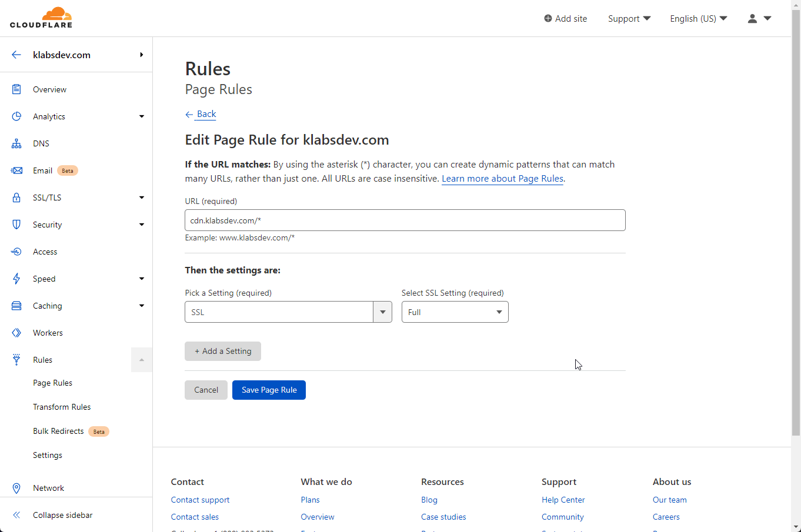The image size is (801, 532).
Task: Change the SSL Setting from Full
Action: 455,312
